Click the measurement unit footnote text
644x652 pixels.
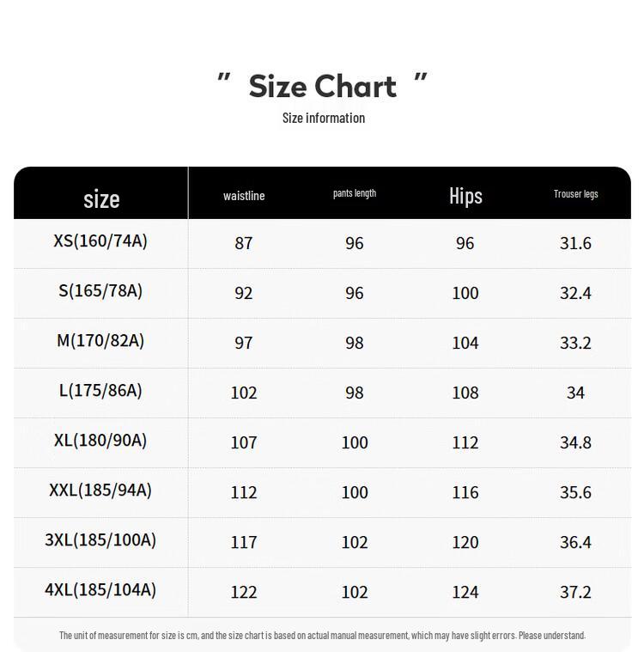point(322,636)
